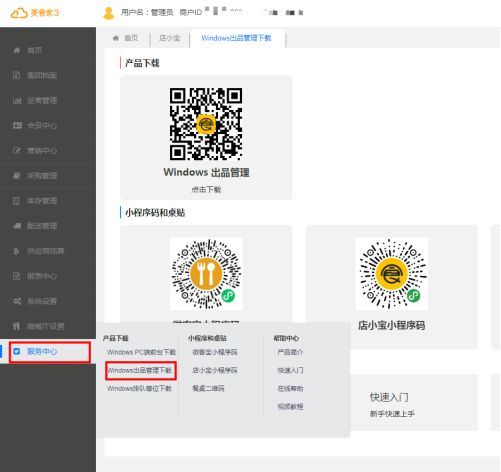Open 产品简介 under 帮助中心
This screenshot has width=501, height=472.
(x=290, y=352)
